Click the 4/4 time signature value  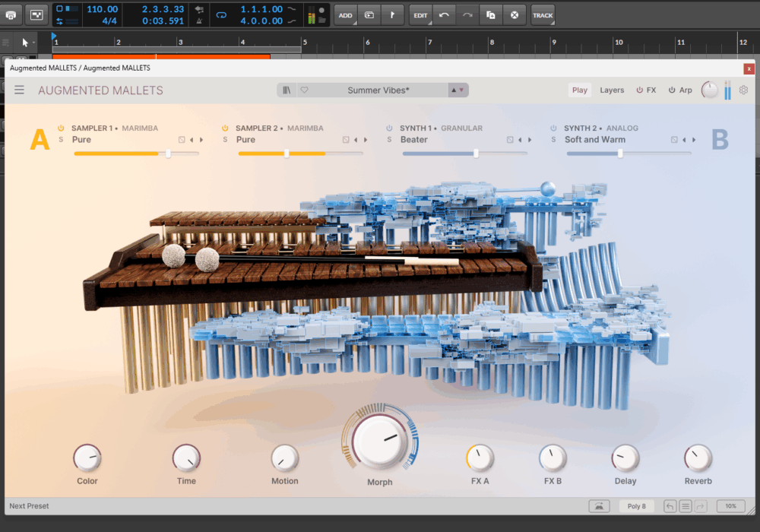click(109, 21)
